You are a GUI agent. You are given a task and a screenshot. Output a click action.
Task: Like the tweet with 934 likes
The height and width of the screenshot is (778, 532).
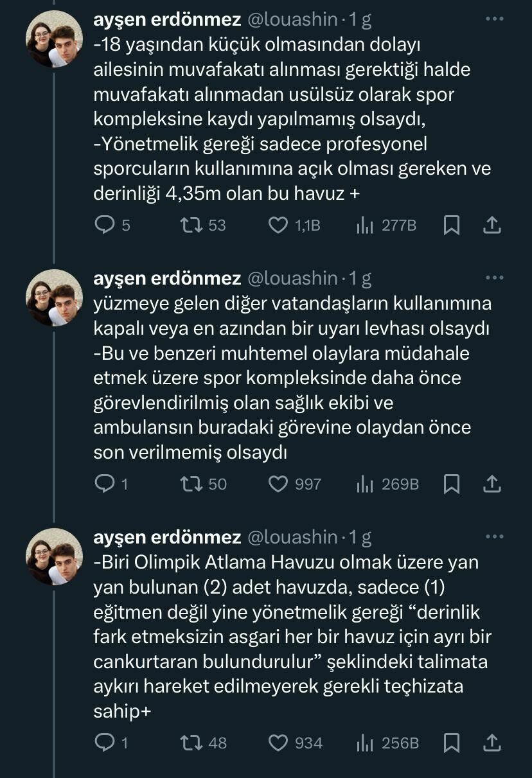278,743
